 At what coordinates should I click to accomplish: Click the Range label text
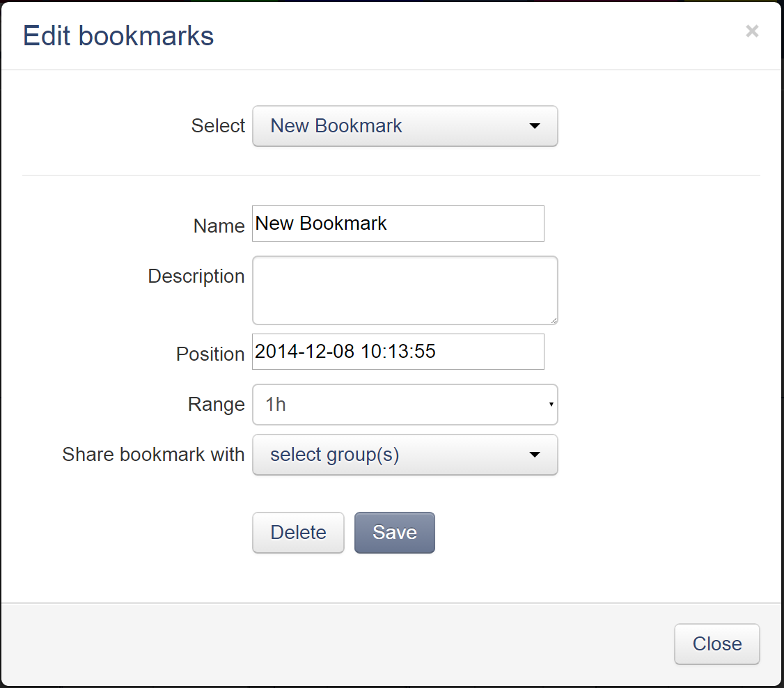click(x=216, y=404)
